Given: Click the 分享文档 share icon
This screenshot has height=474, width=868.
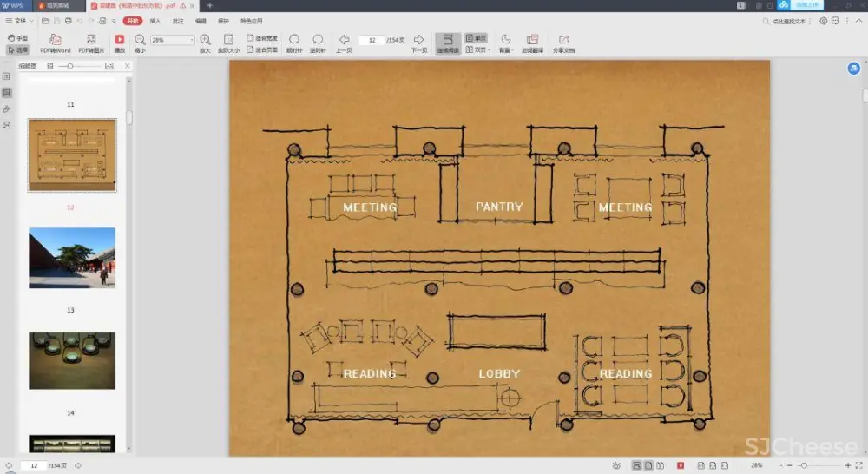Looking at the screenshot, I should pos(563,40).
